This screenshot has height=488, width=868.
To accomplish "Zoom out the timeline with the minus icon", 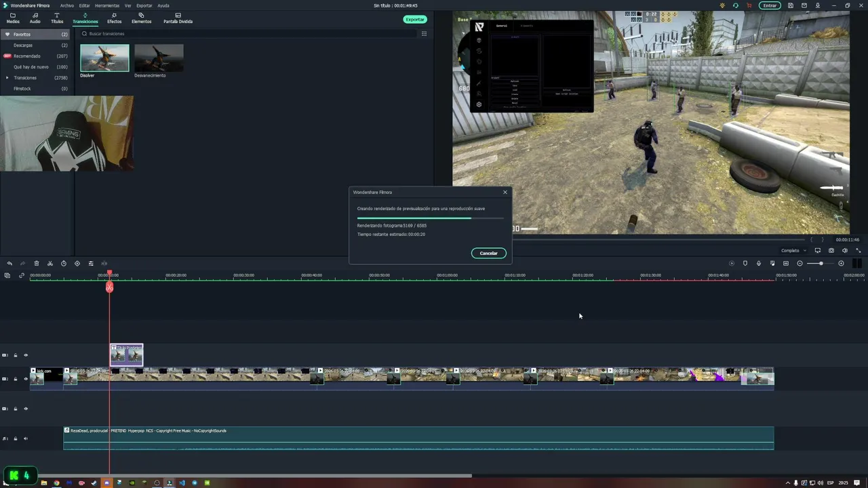I will [x=800, y=263].
